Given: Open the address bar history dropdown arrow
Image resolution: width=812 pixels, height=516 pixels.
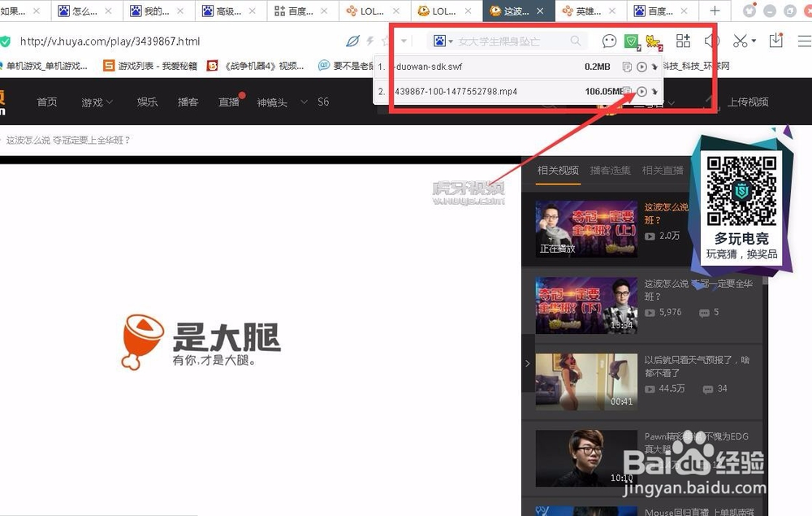Looking at the screenshot, I should 404,41.
